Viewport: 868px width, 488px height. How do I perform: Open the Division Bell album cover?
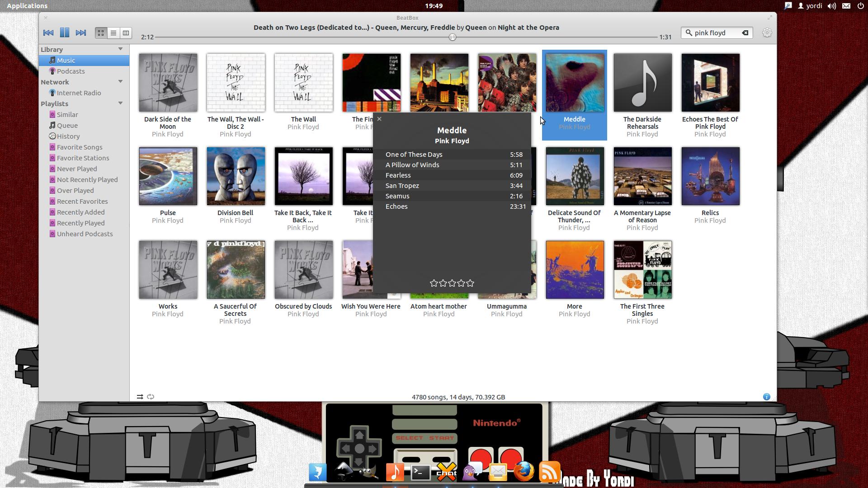tap(236, 176)
